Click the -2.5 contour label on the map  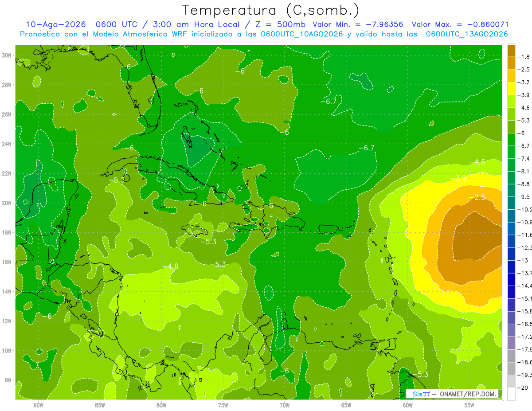[x=478, y=197]
